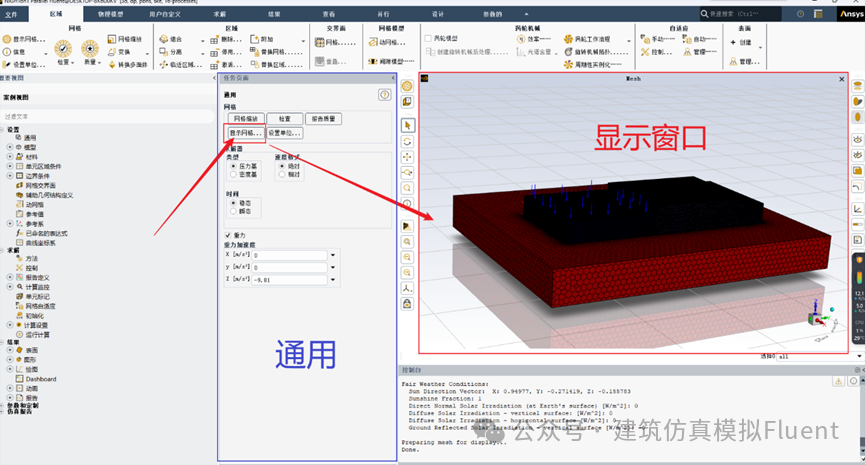Click the Combine zones (组合) icon
The width and height of the screenshot is (865, 465).
tap(163, 39)
